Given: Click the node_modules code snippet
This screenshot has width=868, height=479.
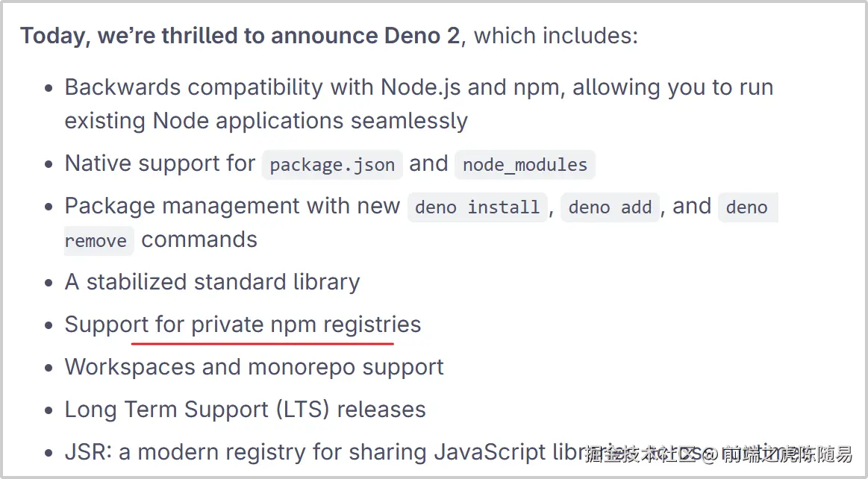Looking at the screenshot, I should [525, 165].
